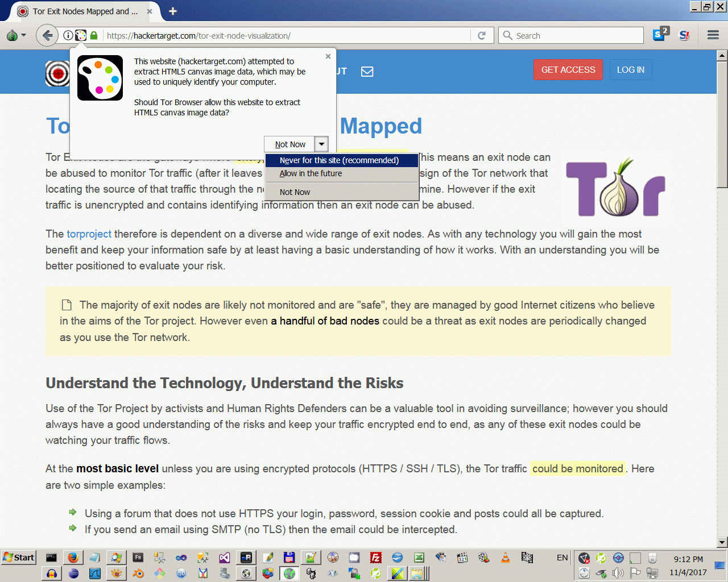This screenshot has height=582, width=728.
Task: Click the purple Tor onion logo image
Action: coord(616,188)
